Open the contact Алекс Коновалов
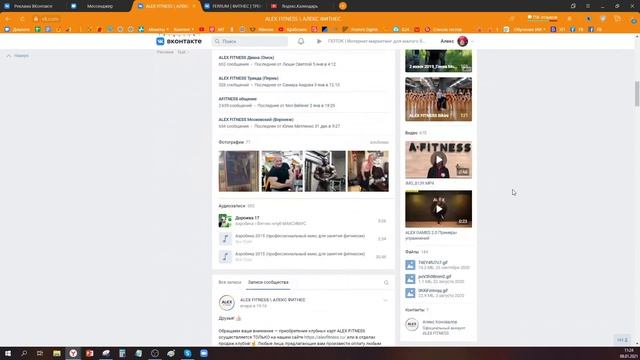 (440, 322)
